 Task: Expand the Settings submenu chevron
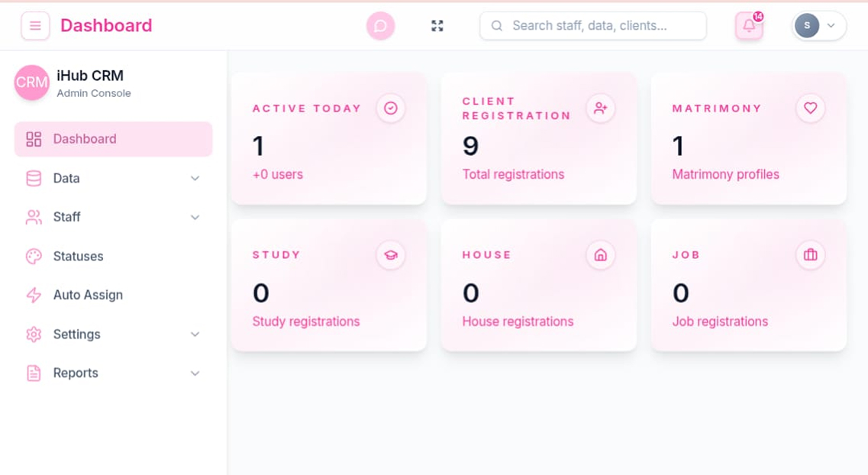pos(195,334)
